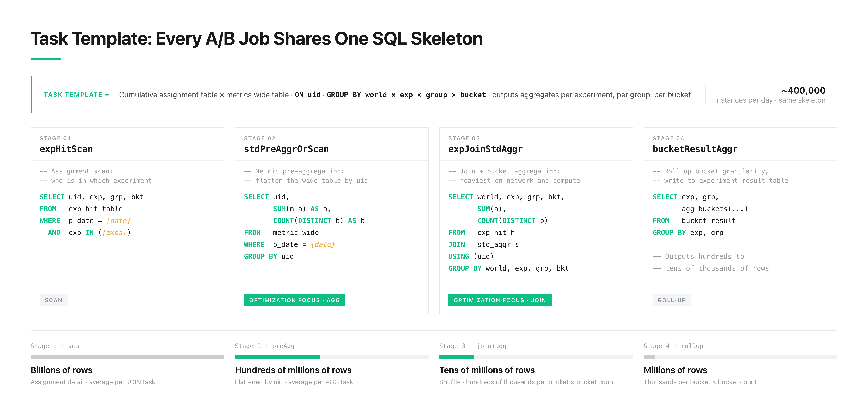
Task: Click the 'GROUP BY uid' line
Action: tap(269, 256)
